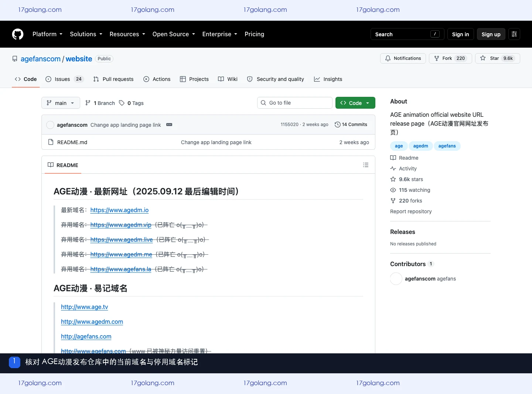532x394 pixels.
Task: Click the agefanscom commit author avatar
Action: (50, 125)
